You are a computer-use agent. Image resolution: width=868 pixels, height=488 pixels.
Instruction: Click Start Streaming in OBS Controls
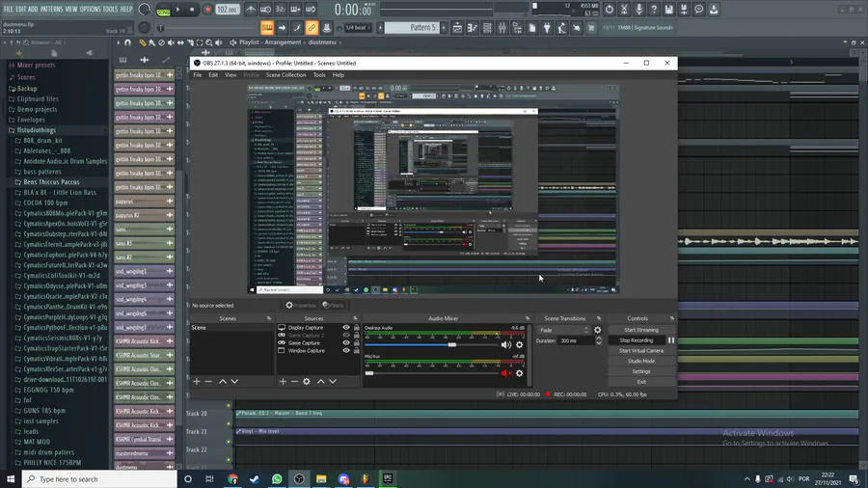pyautogui.click(x=641, y=330)
